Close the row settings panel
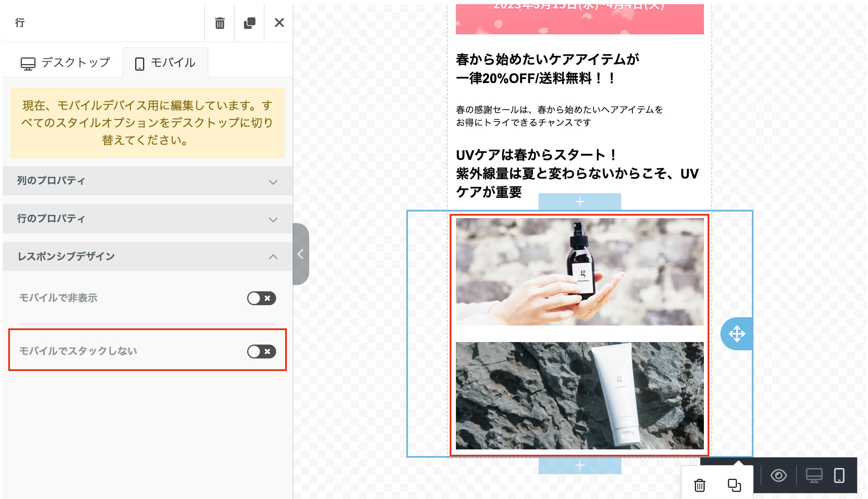Screen dimensions: 868x499 click(x=279, y=23)
